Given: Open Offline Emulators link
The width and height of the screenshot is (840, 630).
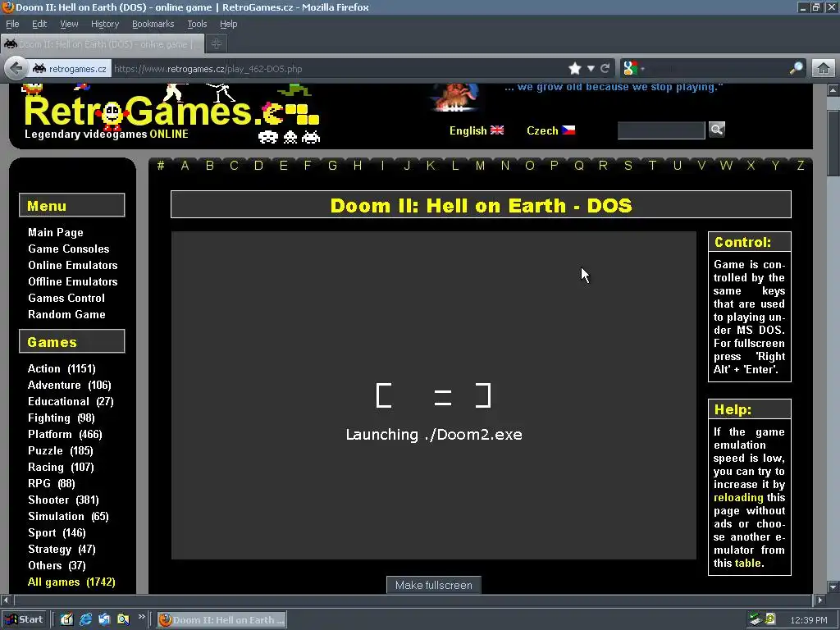Looking at the screenshot, I should click(73, 281).
